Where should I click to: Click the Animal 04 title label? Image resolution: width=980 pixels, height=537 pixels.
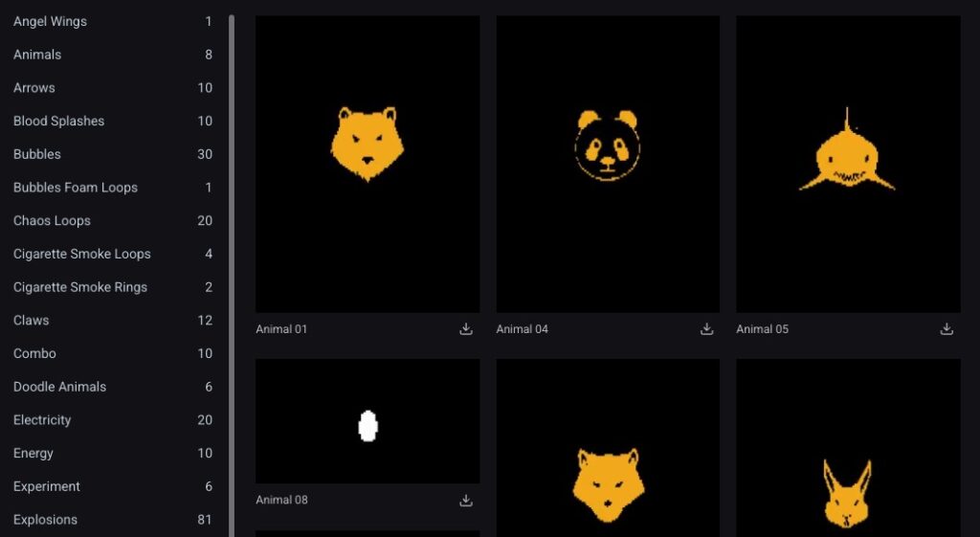pos(522,329)
